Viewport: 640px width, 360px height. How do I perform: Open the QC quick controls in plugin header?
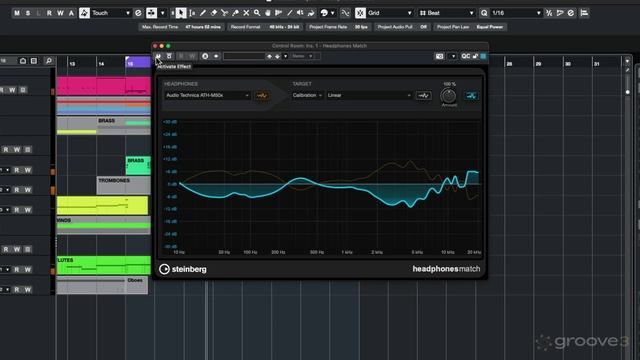466,56
